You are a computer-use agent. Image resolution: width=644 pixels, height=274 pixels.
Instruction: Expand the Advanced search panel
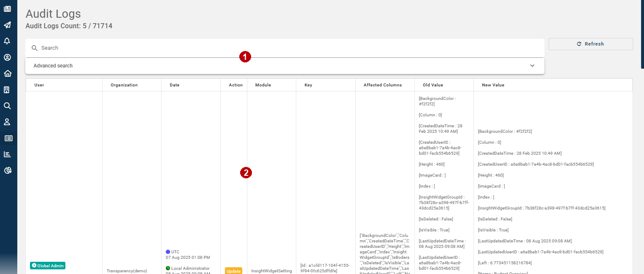(285, 66)
